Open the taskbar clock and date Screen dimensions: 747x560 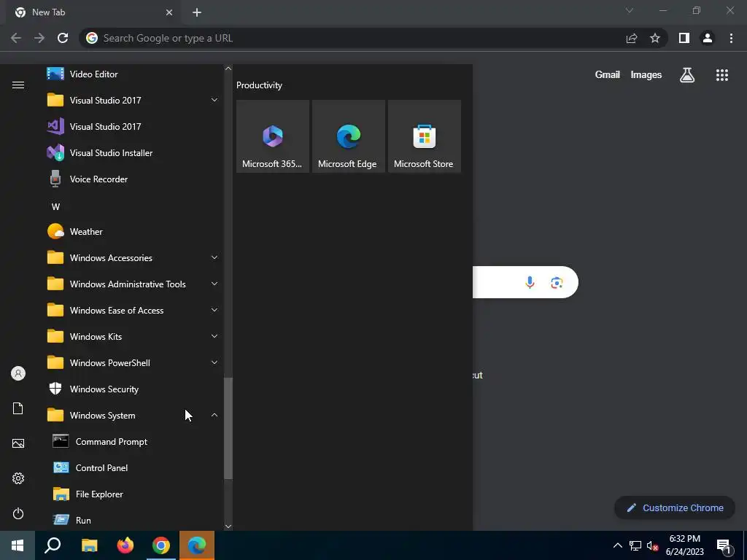[684, 545]
